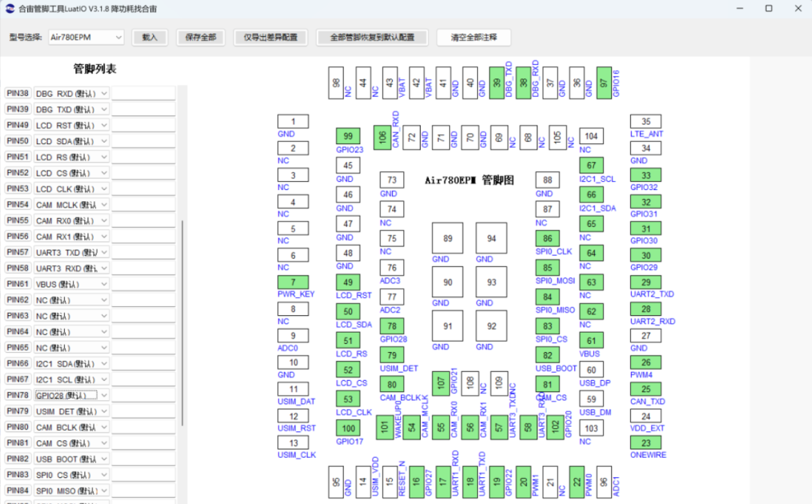The image size is (812, 504).
Task: Click the comment field in the PIN39 row
Action: pyautogui.click(x=143, y=110)
